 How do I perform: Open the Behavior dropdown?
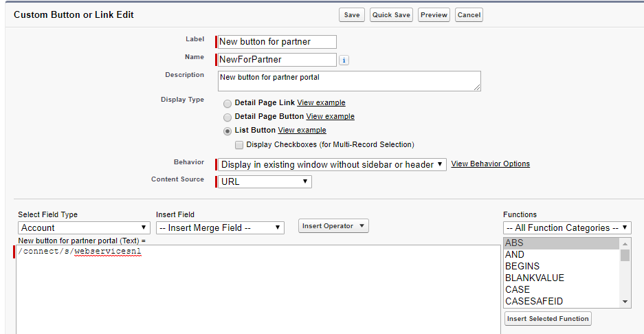coord(332,164)
